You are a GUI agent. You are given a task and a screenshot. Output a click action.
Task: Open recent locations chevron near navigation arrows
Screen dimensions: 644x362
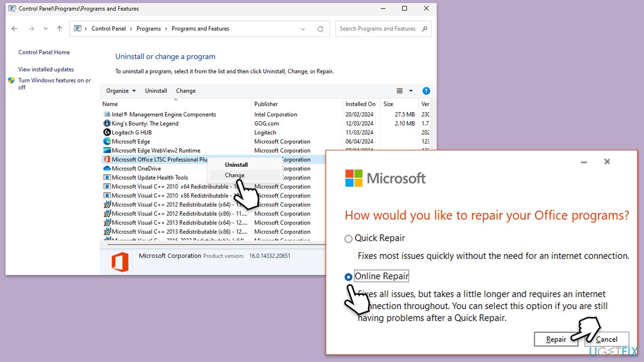(45, 29)
